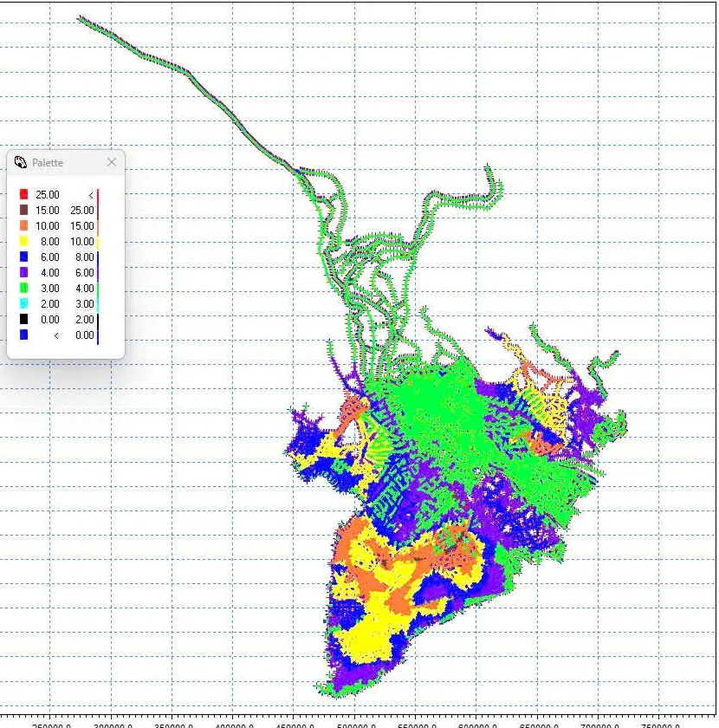
Task: Select upper bound 10.00 in the yellow row
Action: click(82, 242)
